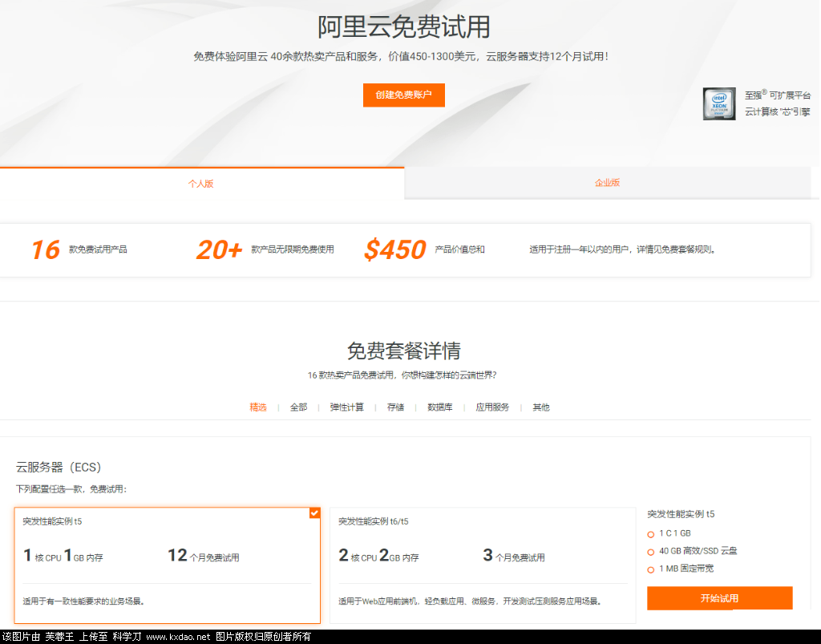The image size is (821, 644).
Task: Click the '16 款热卖产品免费试用' subtitle
Action: coord(402,375)
